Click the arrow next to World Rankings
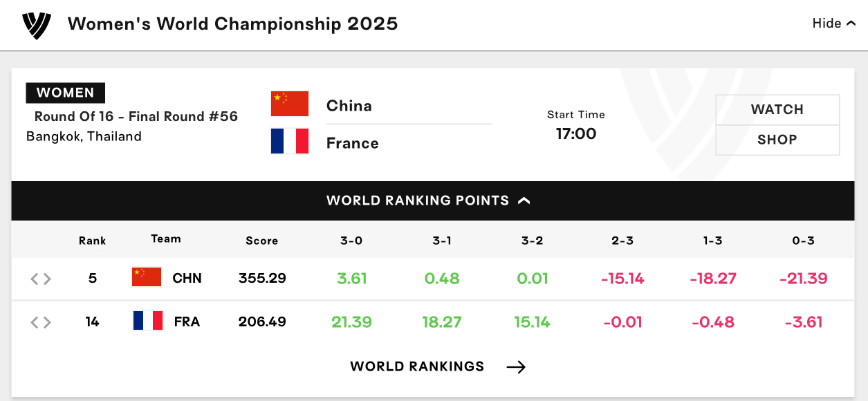The image size is (868, 401). [516, 367]
